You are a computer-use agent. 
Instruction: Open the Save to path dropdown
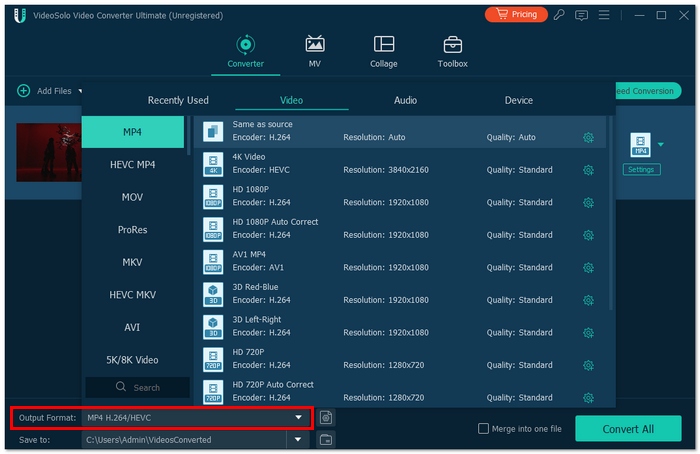click(x=298, y=440)
